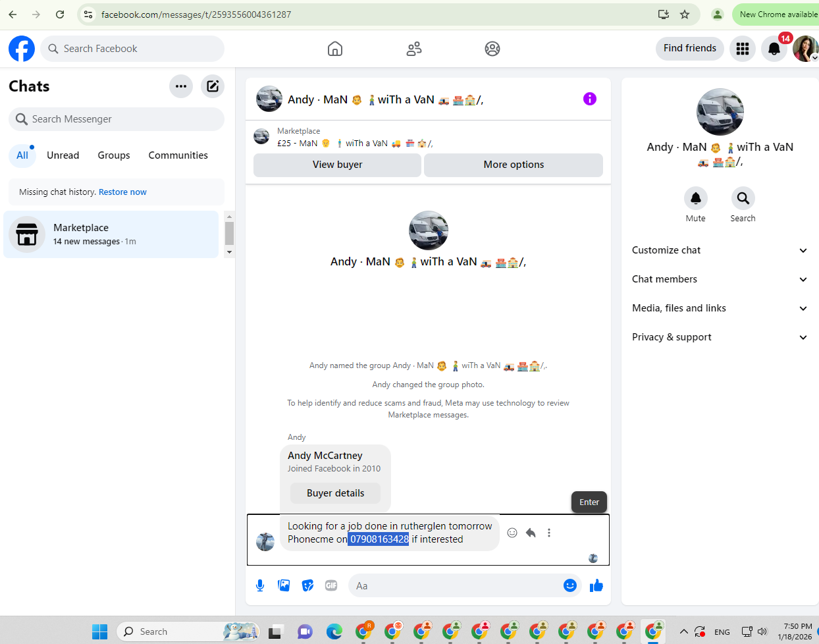Search in conversation magnifier icon
The height and width of the screenshot is (644, 819).
tap(743, 198)
